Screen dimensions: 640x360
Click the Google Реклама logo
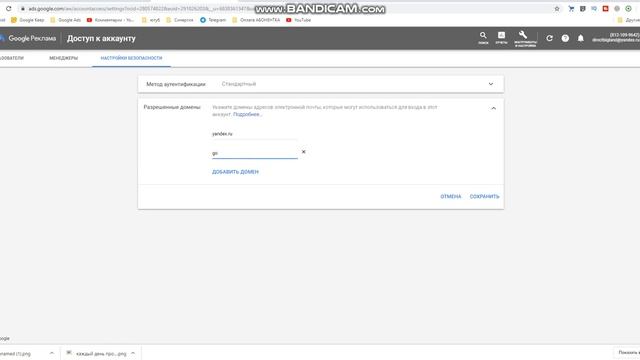tap(28, 38)
